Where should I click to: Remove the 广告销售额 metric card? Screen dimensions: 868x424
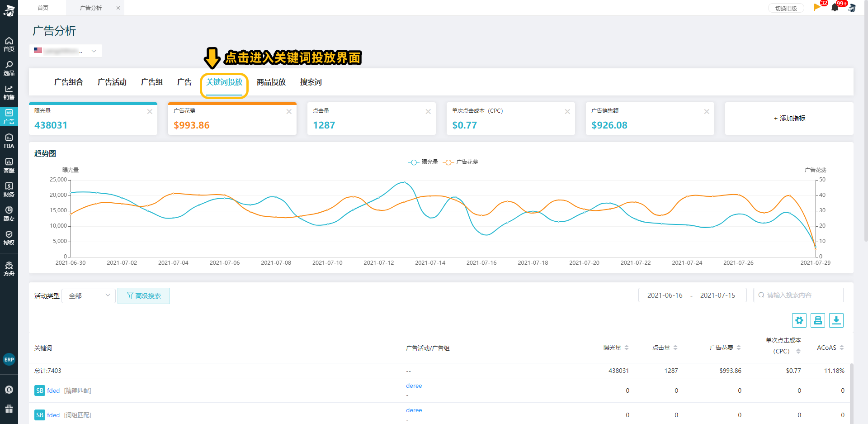pyautogui.click(x=707, y=112)
